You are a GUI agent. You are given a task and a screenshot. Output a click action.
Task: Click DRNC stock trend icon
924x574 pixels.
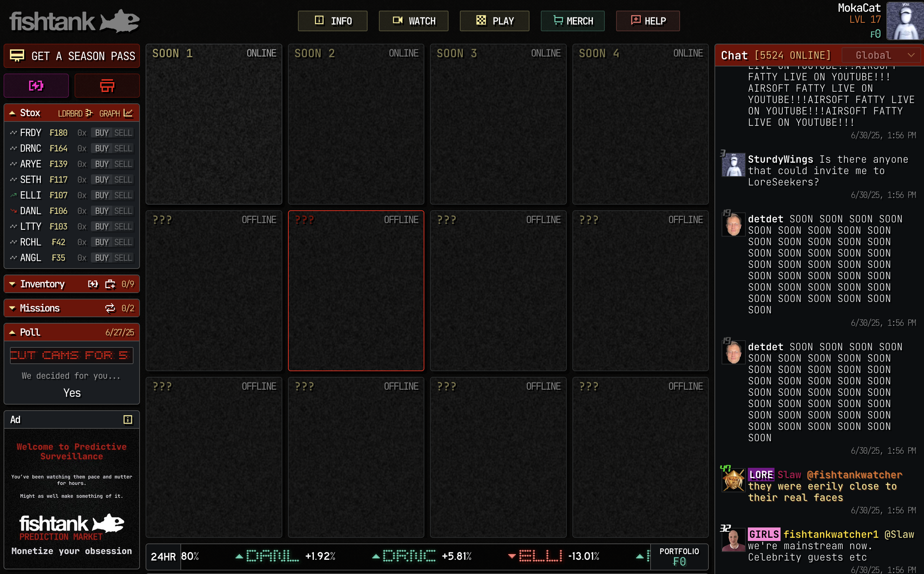click(x=13, y=148)
